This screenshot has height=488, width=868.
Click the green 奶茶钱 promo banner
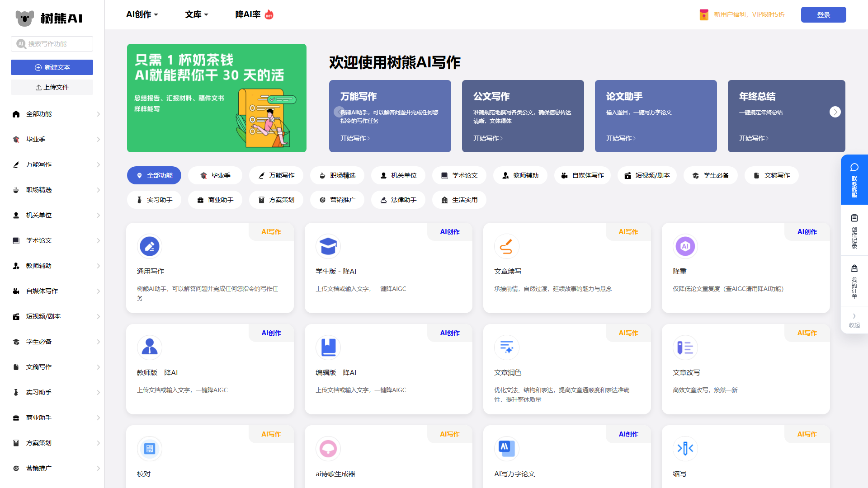tap(217, 98)
